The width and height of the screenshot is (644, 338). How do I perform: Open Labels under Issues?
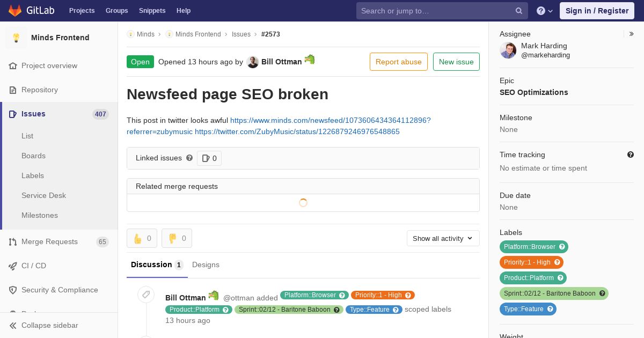33,175
